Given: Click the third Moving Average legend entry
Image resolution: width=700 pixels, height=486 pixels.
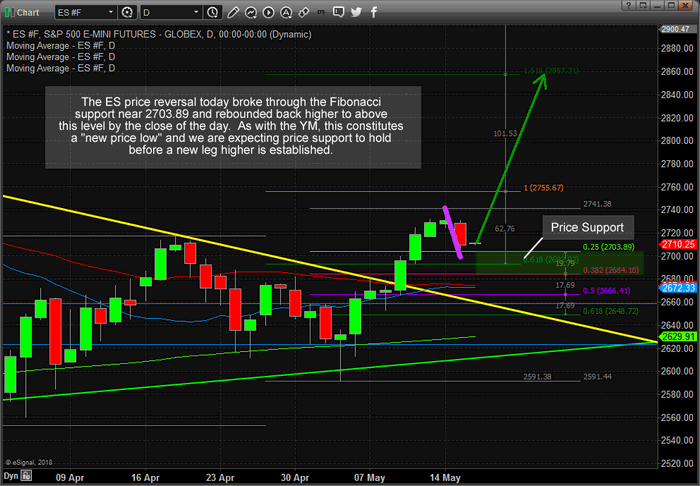Looking at the screenshot, I should coord(60,68).
